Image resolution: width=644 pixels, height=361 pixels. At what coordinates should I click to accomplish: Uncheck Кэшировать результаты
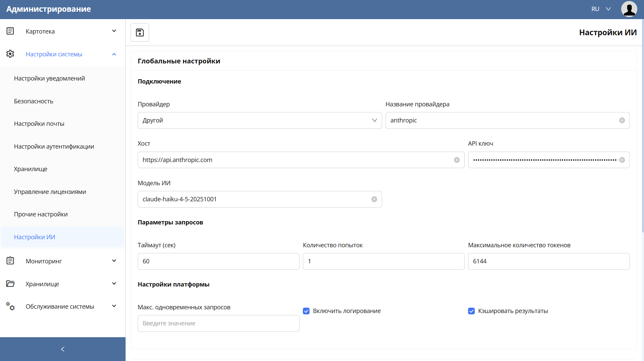471,311
